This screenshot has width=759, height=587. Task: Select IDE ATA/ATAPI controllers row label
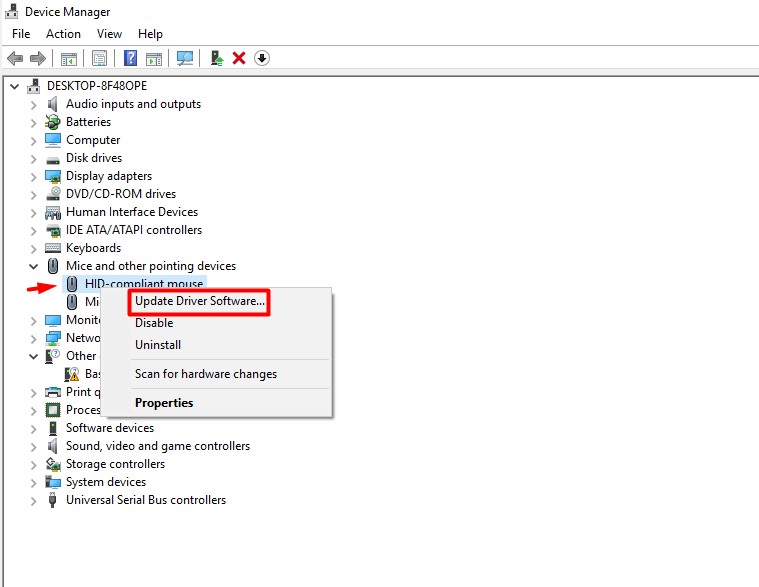pos(134,230)
